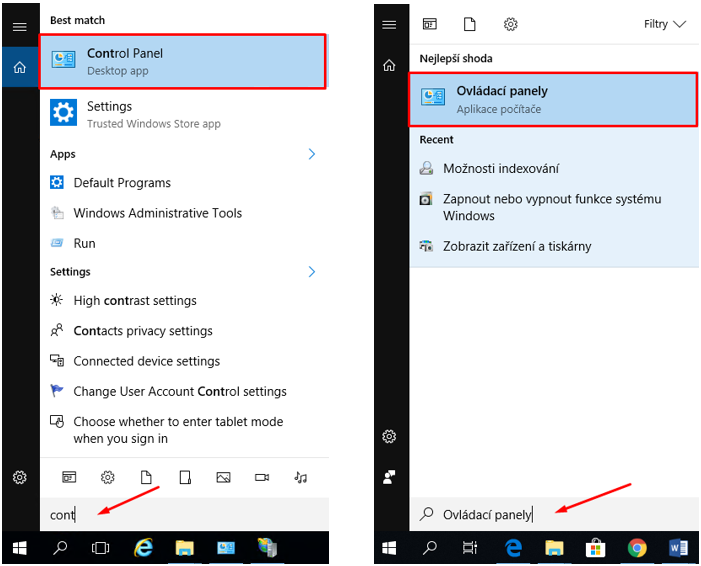Open recent item Možnosti indexování

(554, 169)
